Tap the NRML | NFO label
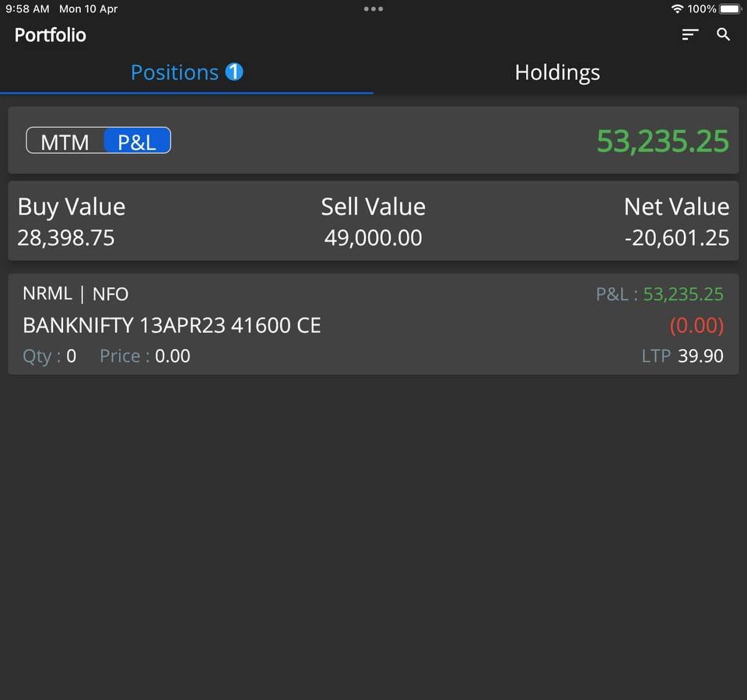This screenshot has height=700, width=747. point(75,294)
